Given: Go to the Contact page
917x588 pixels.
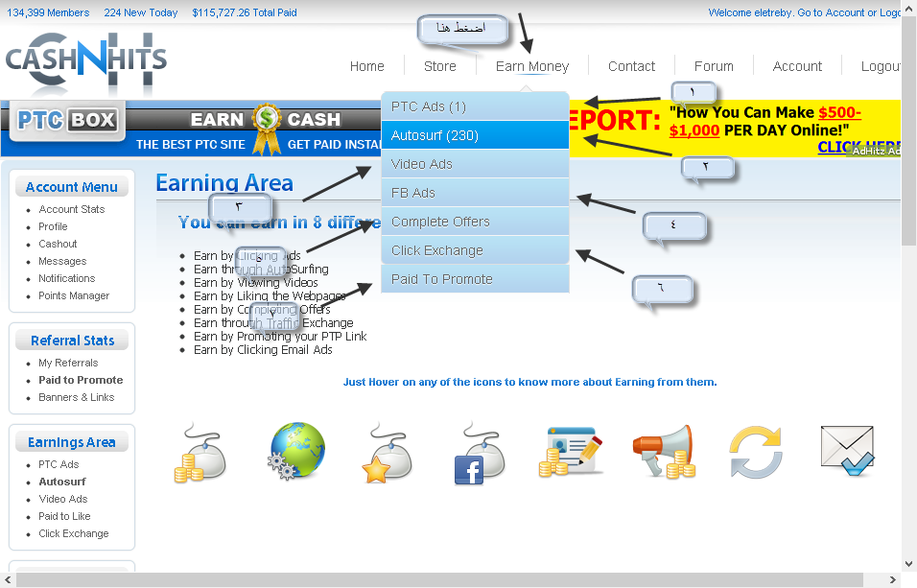Looking at the screenshot, I should point(631,66).
